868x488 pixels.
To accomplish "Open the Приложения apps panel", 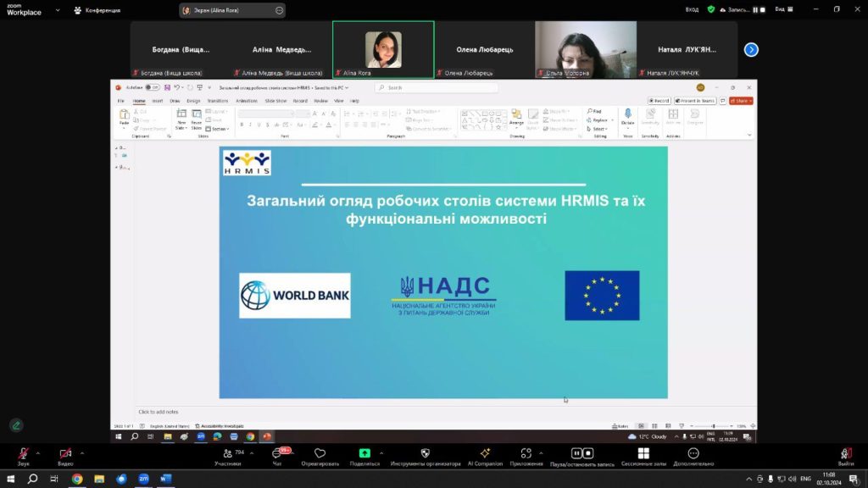I will pyautogui.click(x=526, y=457).
